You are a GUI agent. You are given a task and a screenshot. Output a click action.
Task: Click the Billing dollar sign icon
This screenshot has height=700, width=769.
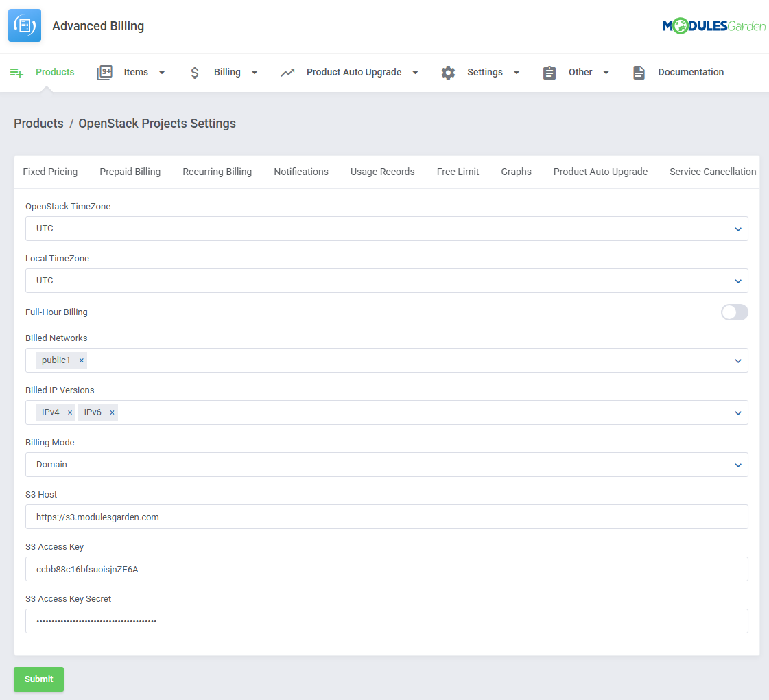point(195,73)
